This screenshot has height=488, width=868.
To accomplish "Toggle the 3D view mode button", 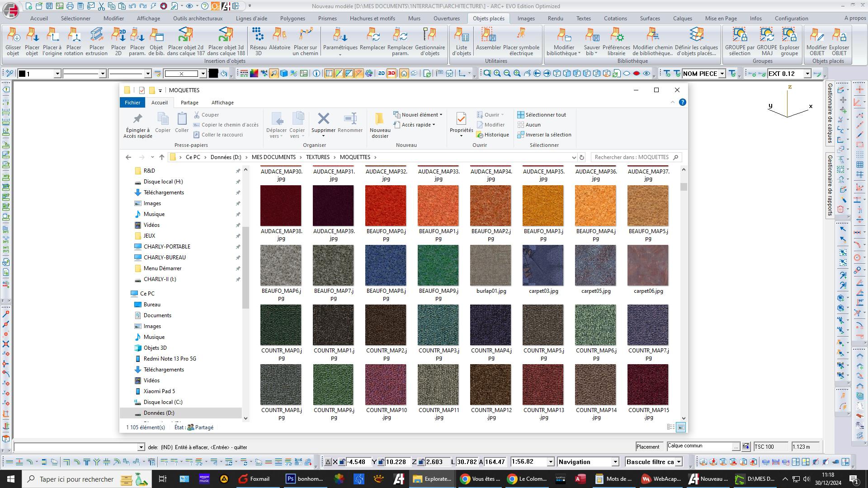I will coord(392,74).
